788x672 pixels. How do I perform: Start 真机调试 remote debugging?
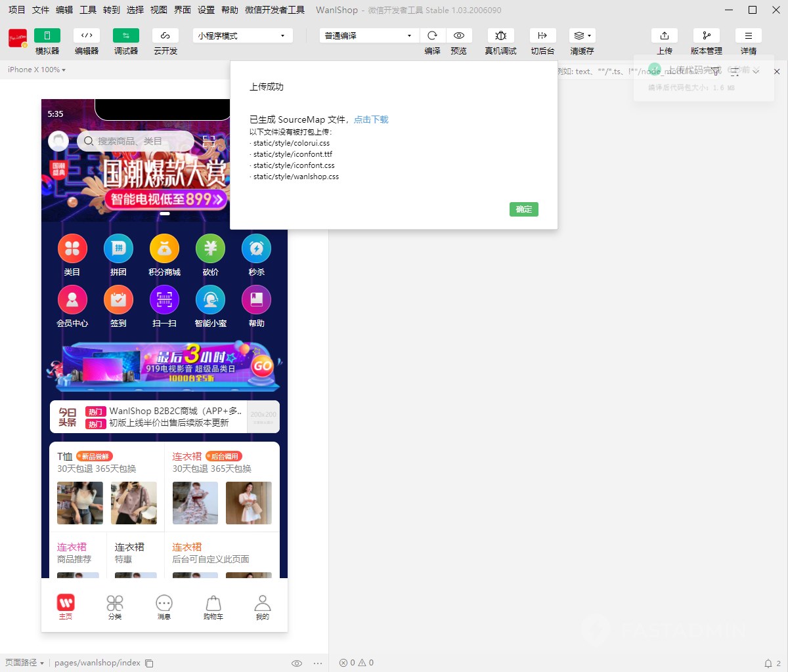[500, 35]
